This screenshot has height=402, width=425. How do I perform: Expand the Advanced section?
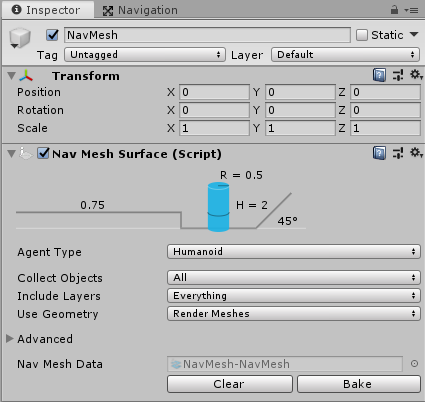pyautogui.click(x=10, y=339)
